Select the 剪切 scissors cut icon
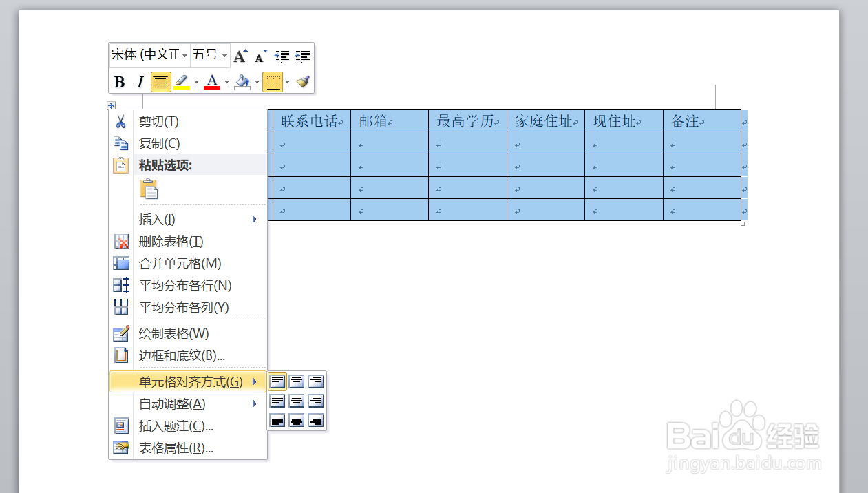The height and width of the screenshot is (493, 868). pyautogui.click(x=120, y=121)
